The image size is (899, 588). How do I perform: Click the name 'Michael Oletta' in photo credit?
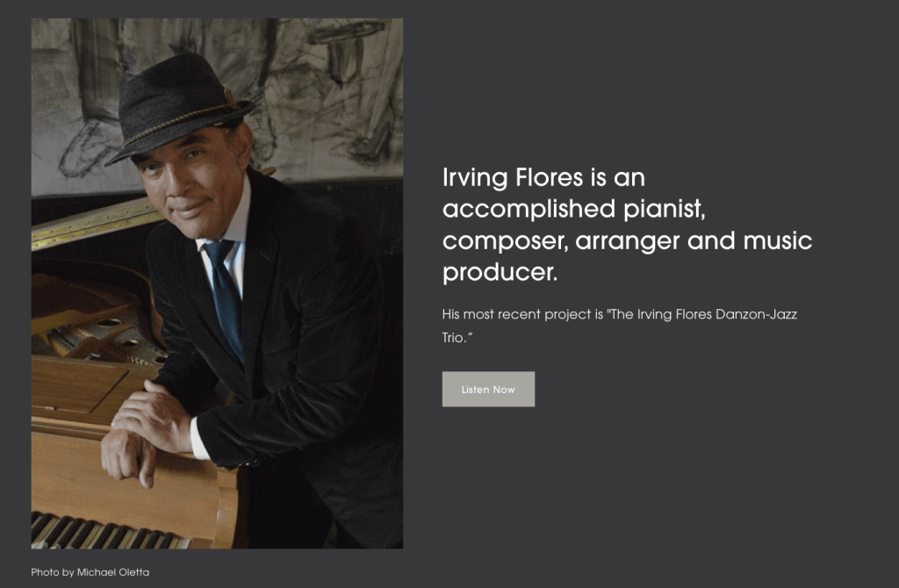point(113,572)
